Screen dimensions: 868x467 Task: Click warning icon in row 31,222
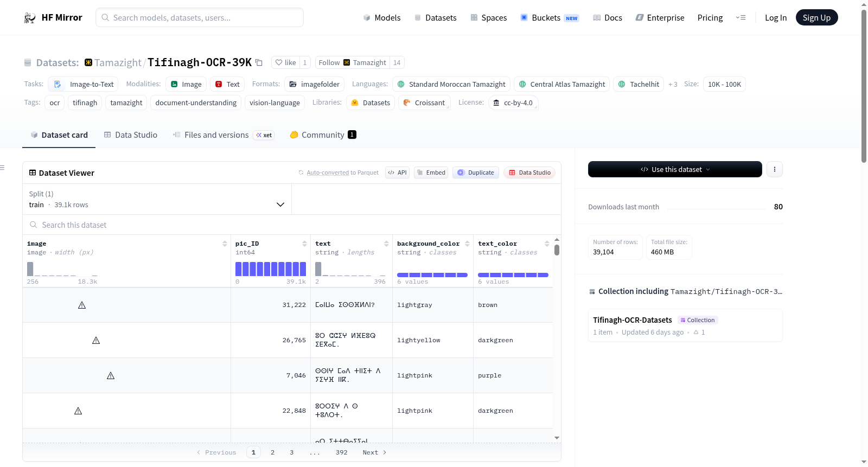pyautogui.click(x=82, y=305)
